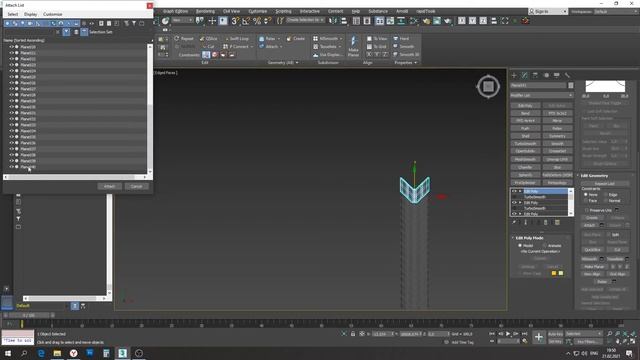
Task: Select the Model radio button
Action: pos(520,246)
